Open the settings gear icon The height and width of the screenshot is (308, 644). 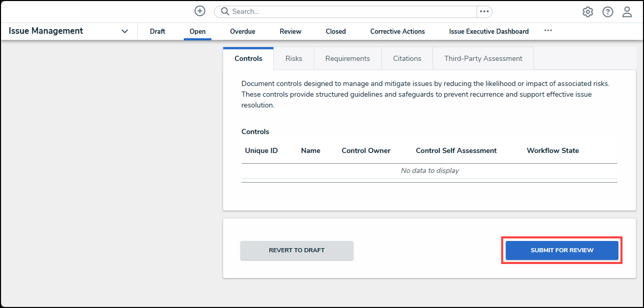588,12
